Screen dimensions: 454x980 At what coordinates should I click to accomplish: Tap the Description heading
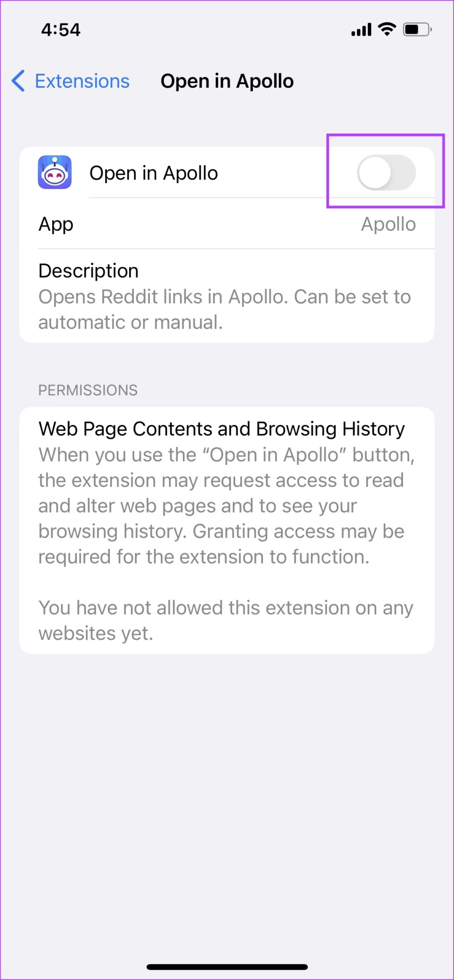coord(88,271)
